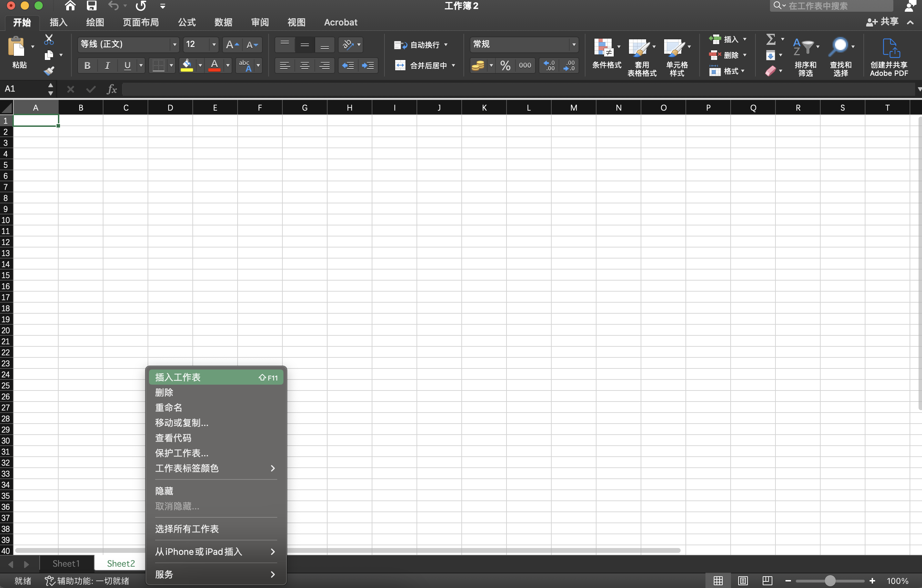Toggle underline formatting
The width and height of the screenshot is (922, 588).
coord(127,65)
